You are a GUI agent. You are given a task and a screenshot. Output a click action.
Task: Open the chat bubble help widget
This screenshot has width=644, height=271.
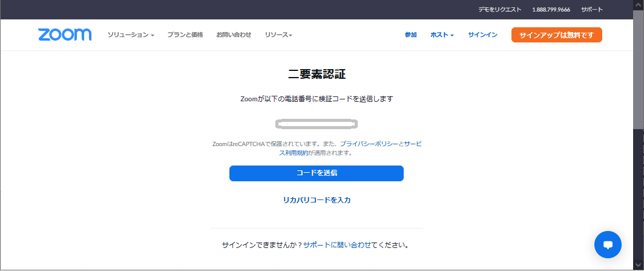coord(608,245)
